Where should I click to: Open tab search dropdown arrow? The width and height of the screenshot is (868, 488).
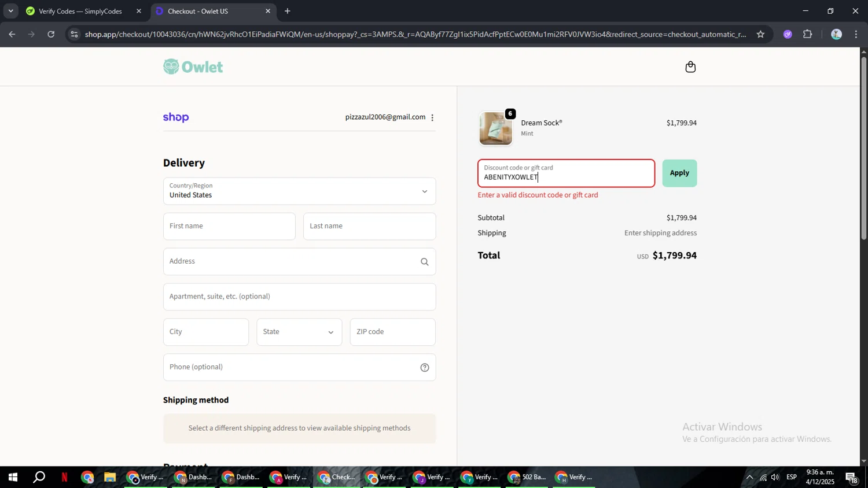pos(10,11)
